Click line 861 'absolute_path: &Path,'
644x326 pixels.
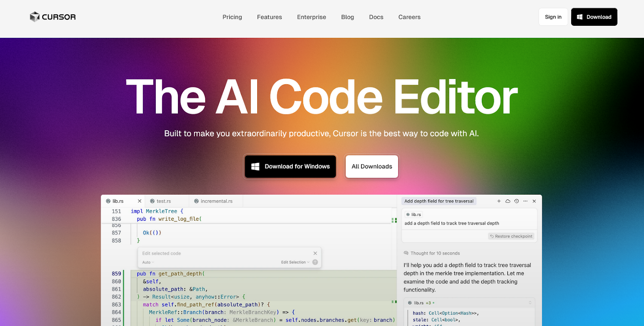pos(175,289)
